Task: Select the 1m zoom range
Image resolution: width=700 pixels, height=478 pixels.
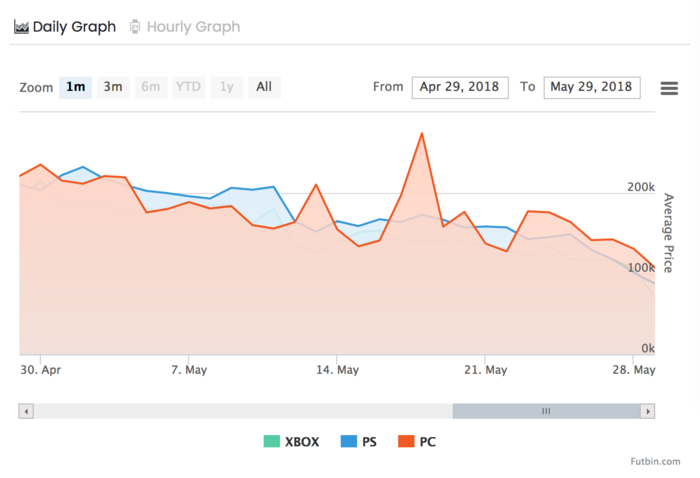Action: tap(75, 87)
